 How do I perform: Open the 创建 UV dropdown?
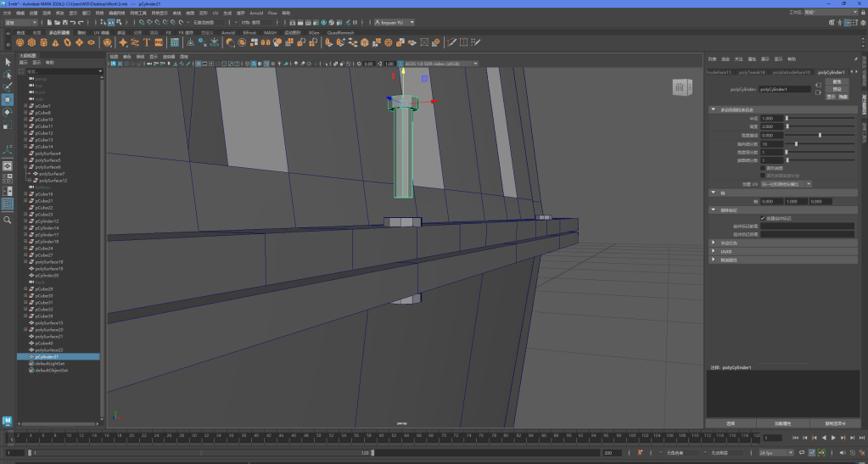tap(787, 183)
